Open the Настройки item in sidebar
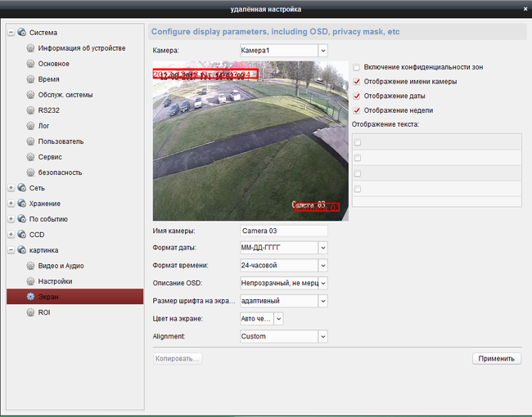This screenshot has height=417, width=532. [x=55, y=281]
